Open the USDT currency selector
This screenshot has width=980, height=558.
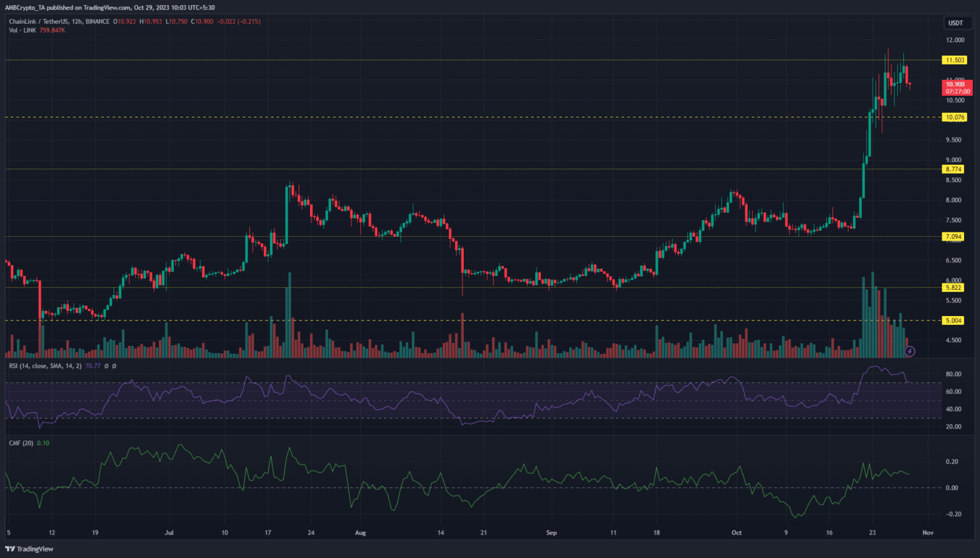955,23
